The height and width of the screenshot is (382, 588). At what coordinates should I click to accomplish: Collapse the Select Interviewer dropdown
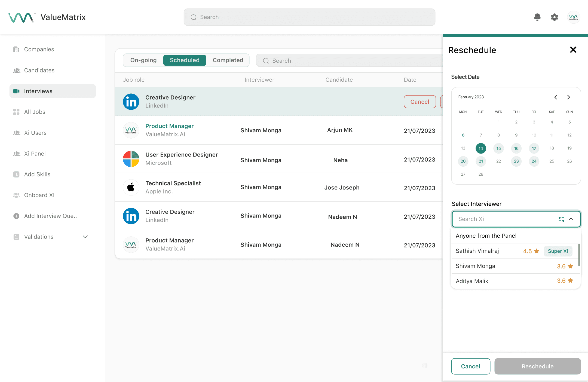point(571,219)
